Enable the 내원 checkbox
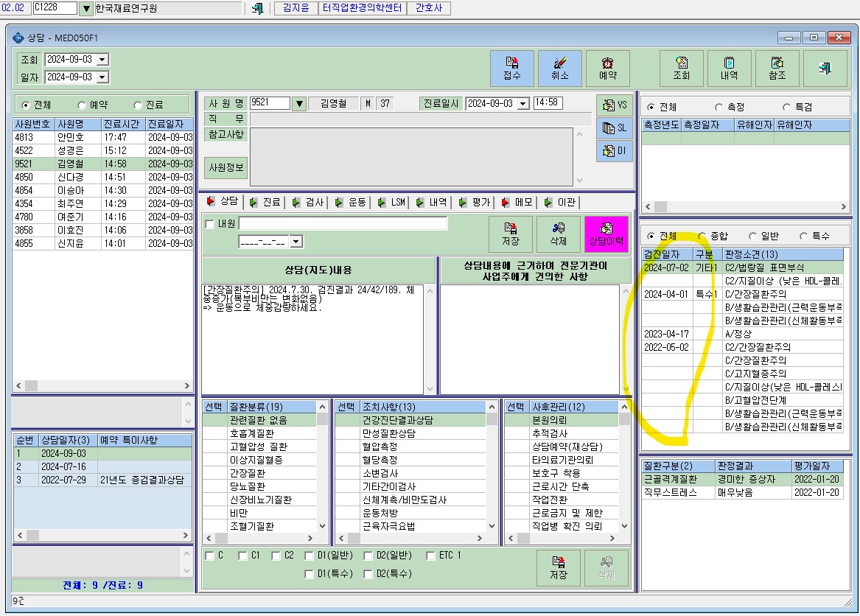The image size is (860, 616). coord(209,224)
